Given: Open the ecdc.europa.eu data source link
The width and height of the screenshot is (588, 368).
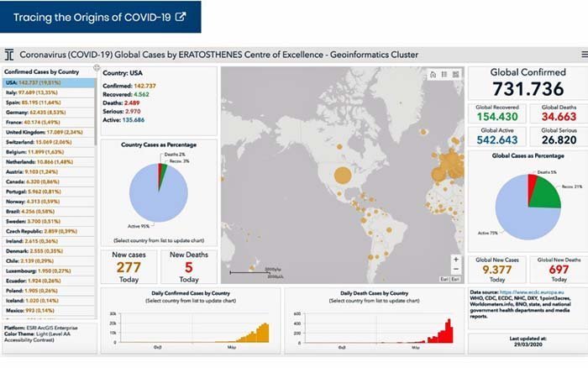Looking at the screenshot, I should click(x=532, y=292).
